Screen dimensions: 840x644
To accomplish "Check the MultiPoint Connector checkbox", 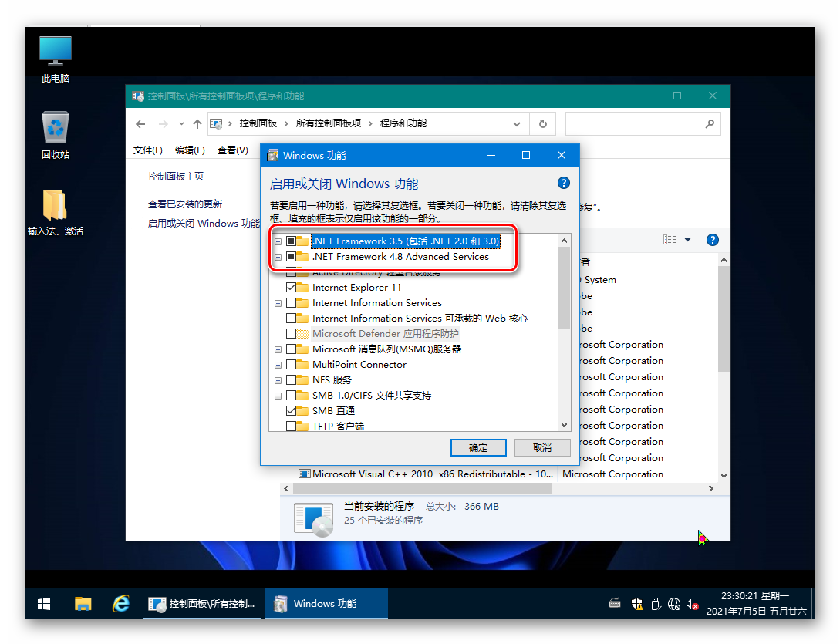I will click(292, 365).
